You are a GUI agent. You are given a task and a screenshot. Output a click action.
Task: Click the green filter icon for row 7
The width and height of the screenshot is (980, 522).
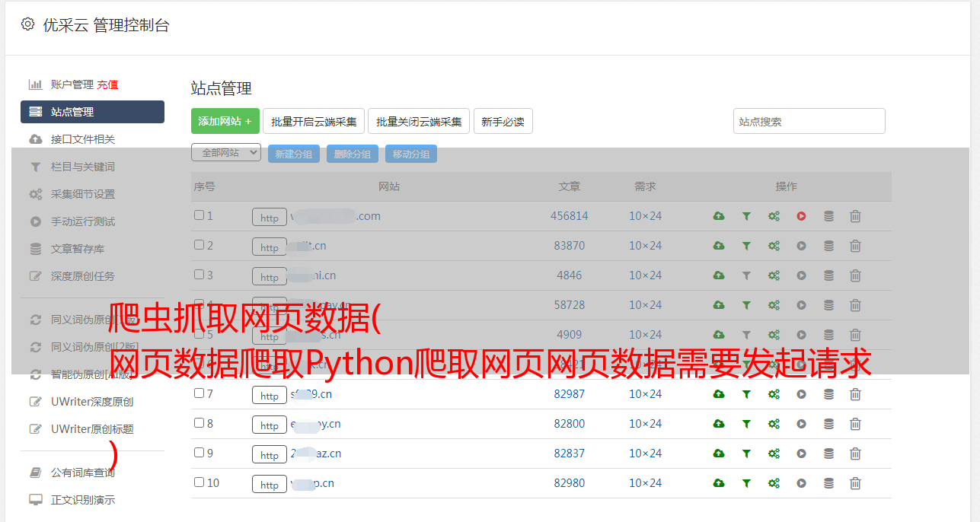click(746, 394)
